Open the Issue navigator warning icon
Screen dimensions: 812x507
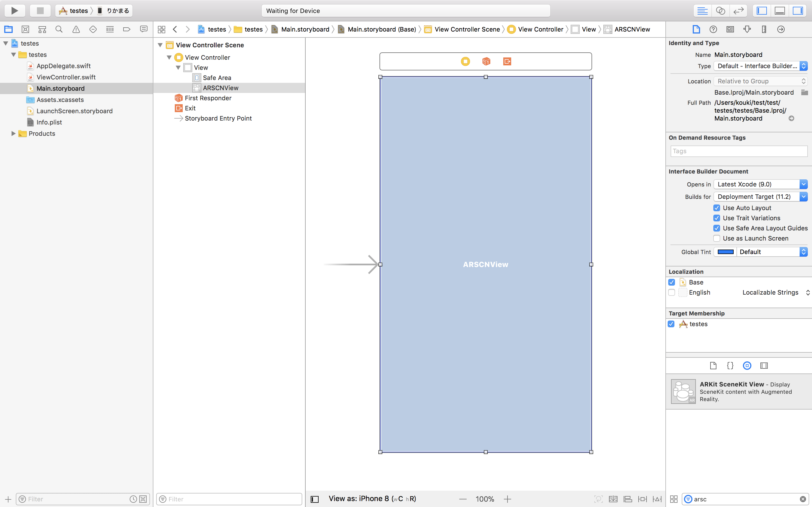(x=76, y=30)
